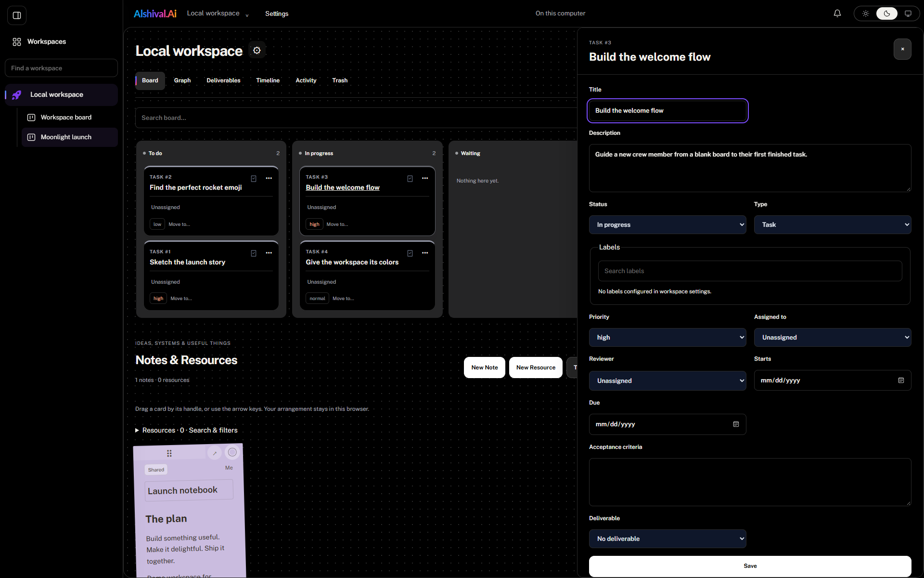The width and height of the screenshot is (924, 578).
Task: Click the Moonlight launch board icon
Action: tap(31, 137)
